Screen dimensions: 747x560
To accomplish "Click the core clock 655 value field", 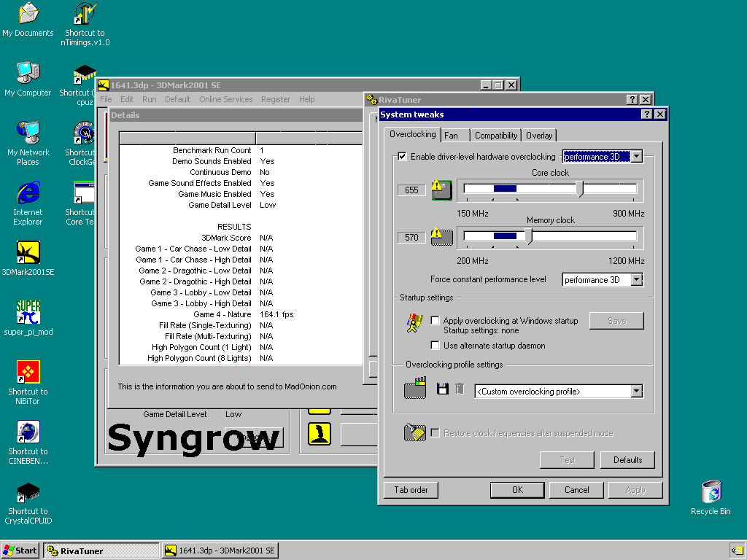I will 411,190.
